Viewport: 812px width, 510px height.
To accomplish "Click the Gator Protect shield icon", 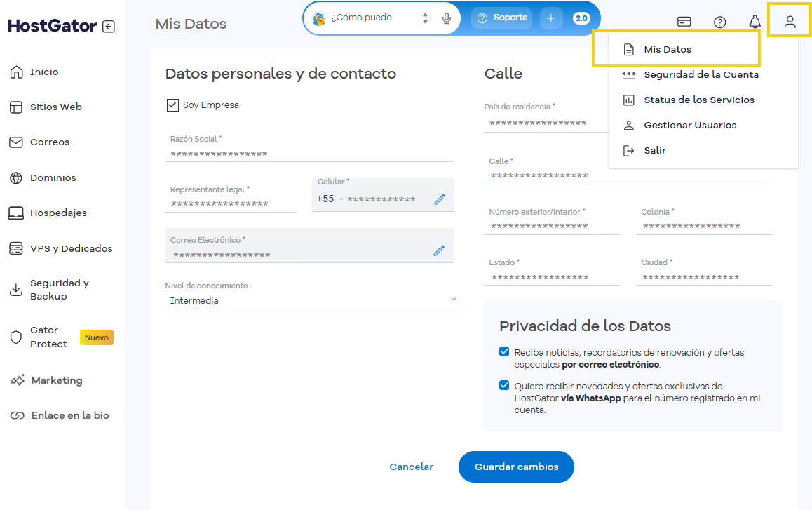I will point(16,337).
